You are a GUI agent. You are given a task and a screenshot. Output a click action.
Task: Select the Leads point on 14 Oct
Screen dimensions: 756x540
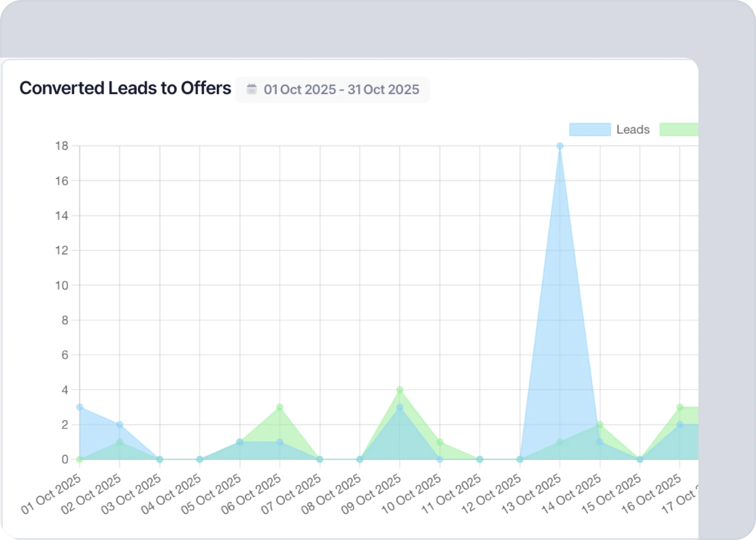600,442
